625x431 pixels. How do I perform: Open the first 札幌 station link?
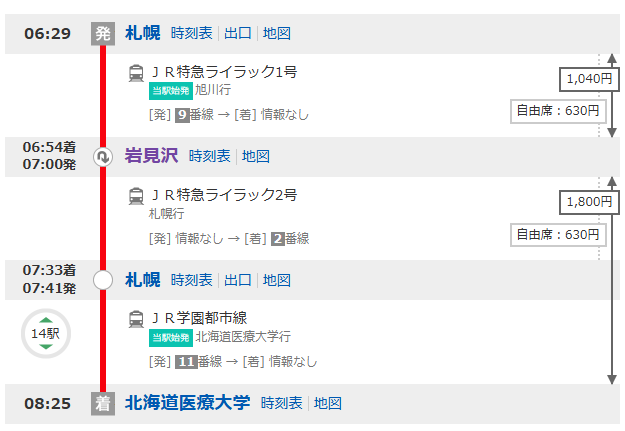coord(143,33)
